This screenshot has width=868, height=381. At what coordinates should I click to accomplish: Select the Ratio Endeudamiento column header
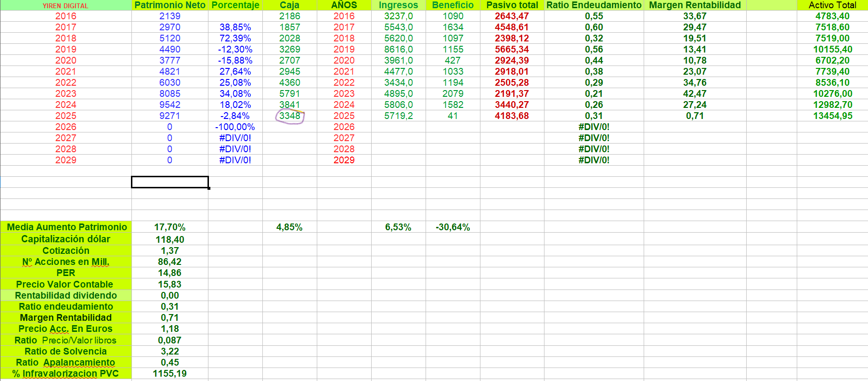coord(594,5)
